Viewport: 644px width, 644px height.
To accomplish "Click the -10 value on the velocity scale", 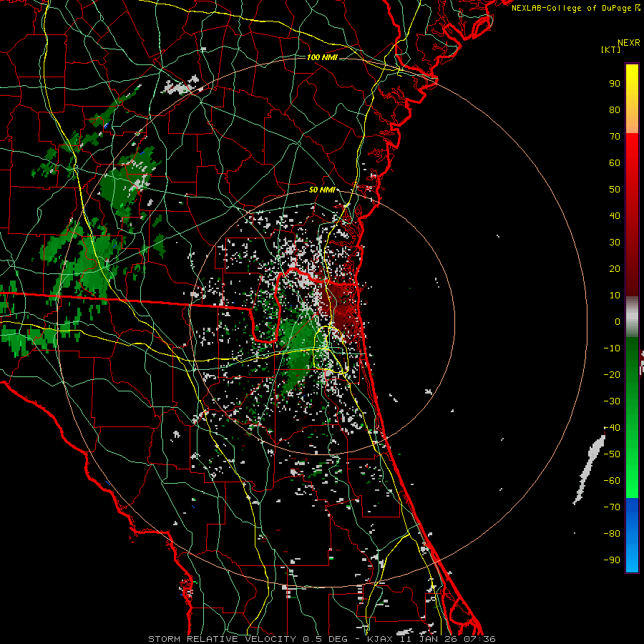I will 612,348.
